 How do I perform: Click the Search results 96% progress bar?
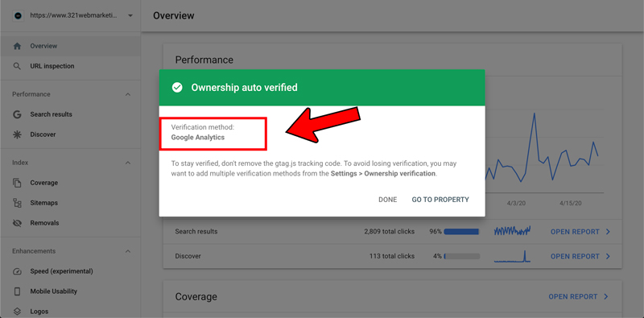tap(461, 232)
